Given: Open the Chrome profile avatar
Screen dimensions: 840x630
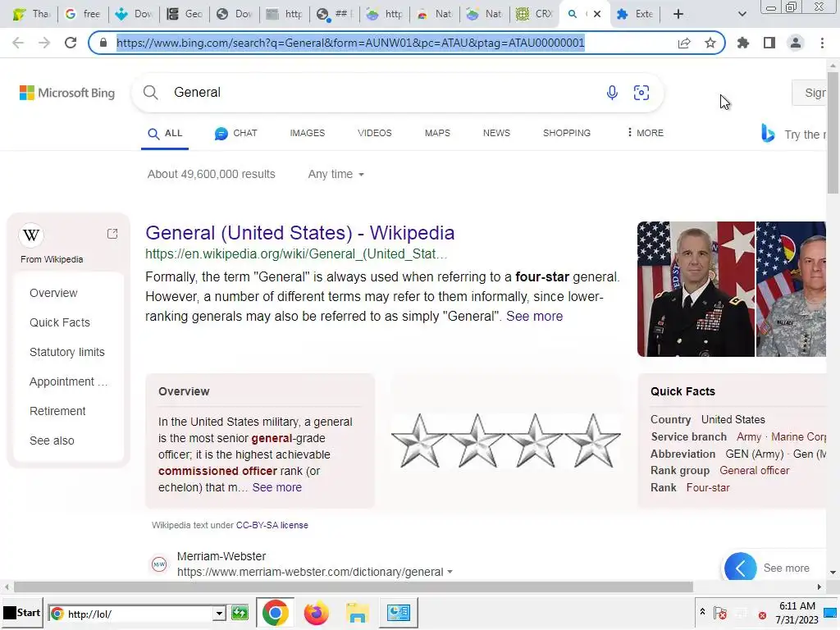Looking at the screenshot, I should (x=796, y=43).
